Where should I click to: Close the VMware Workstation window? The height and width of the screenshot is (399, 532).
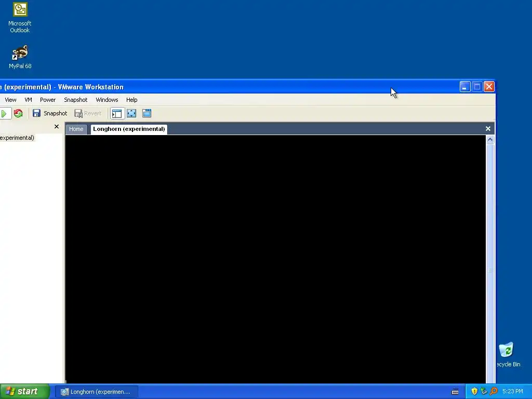(489, 87)
